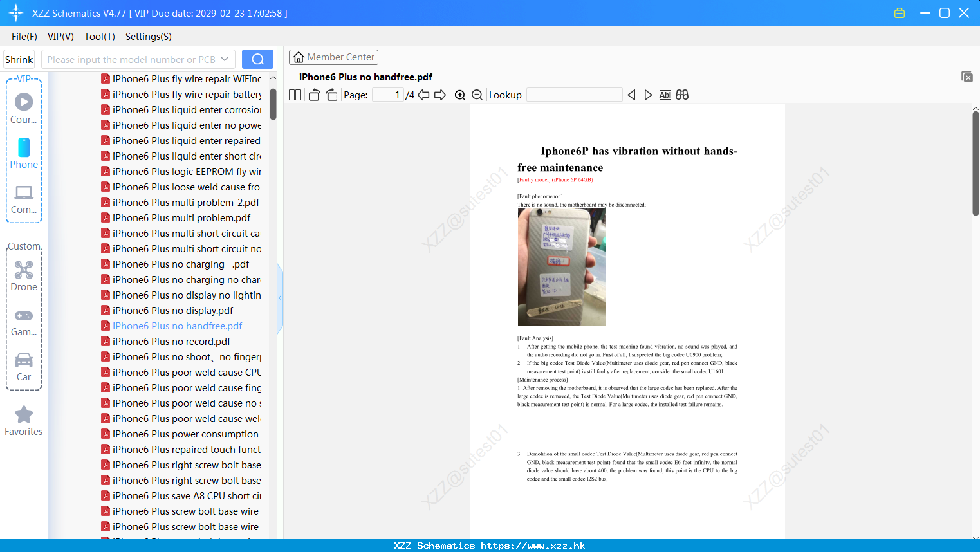Toggle two-page view layout icon
980x552 pixels.
click(295, 95)
